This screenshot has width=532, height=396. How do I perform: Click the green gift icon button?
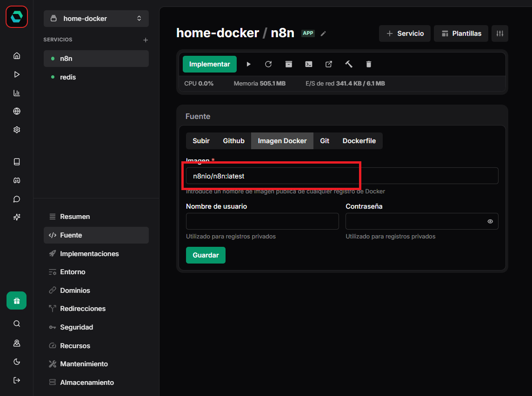pyautogui.click(x=17, y=301)
